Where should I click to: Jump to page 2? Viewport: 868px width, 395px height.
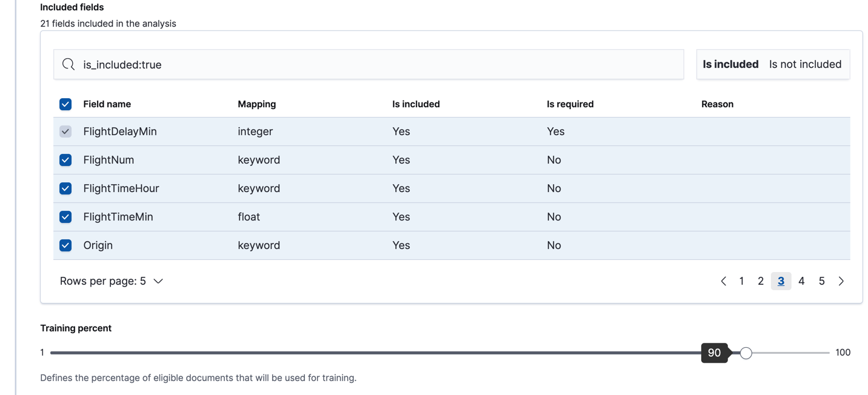click(x=761, y=281)
